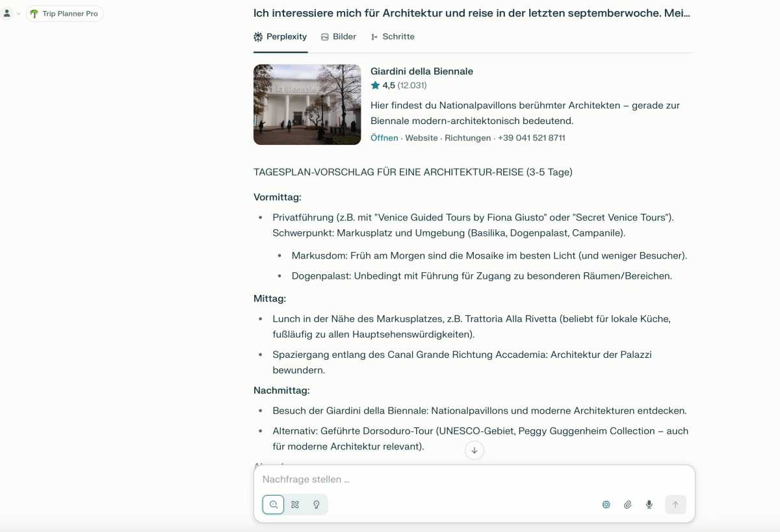
Task: Click the star rating icon
Action: (375, 85)
